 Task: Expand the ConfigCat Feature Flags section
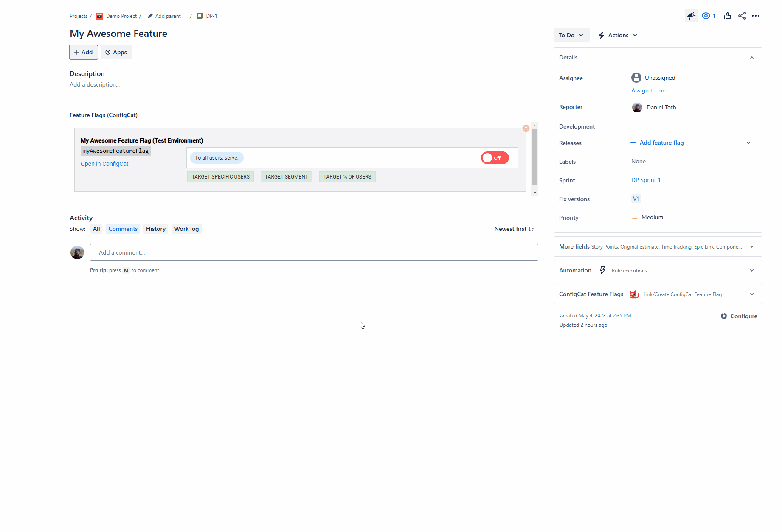751,294
